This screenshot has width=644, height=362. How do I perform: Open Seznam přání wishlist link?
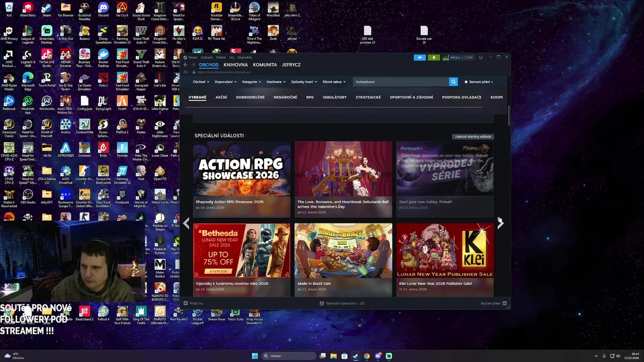click(x=478, y=81)
